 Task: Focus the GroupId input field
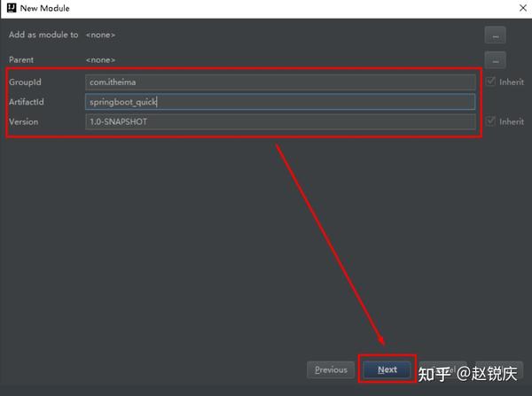pyautogui.click(x=280, y=82)
